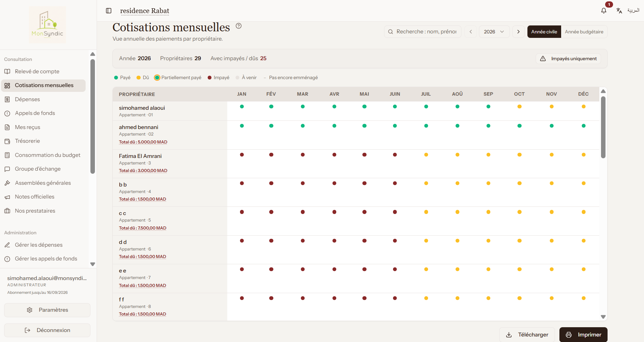The width and height of the screenshot is (644, 342).
Task: Click the Dépenses receipt icon
Action: point(7,99)
